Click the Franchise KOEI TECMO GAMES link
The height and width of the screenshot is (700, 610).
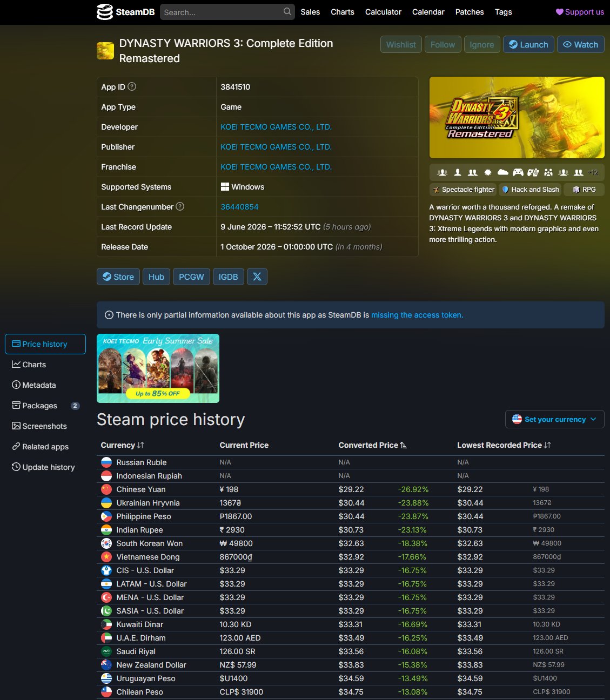click(x=276, y=167)
